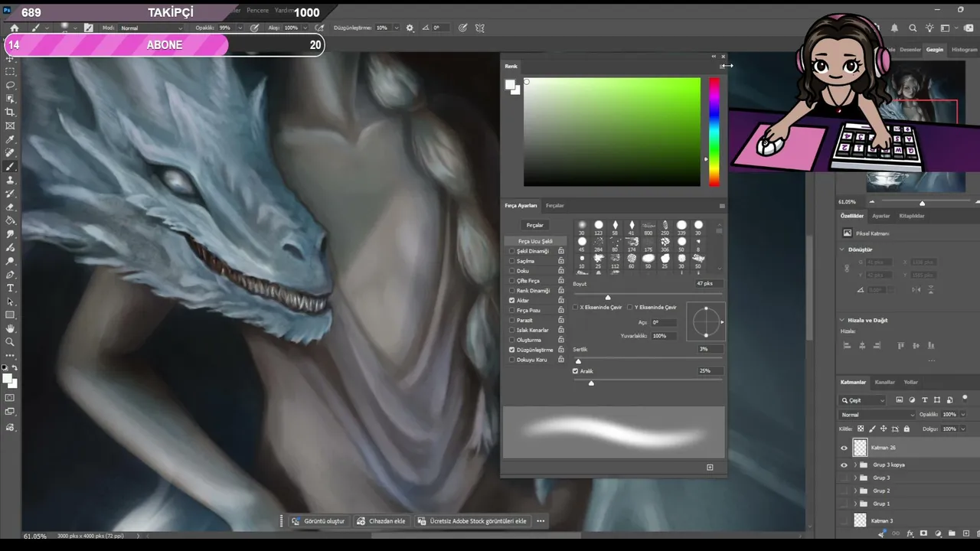Open Opaklık dropdown in options bar

240,28
